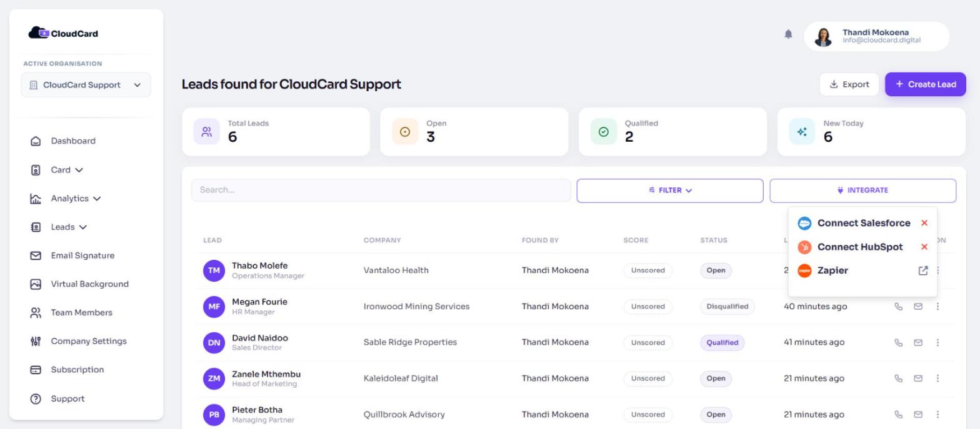Click Unscored badge for Thabo Molefe
Image resolution: width=980 pixels, height=429 pixels.
(648, 270)
